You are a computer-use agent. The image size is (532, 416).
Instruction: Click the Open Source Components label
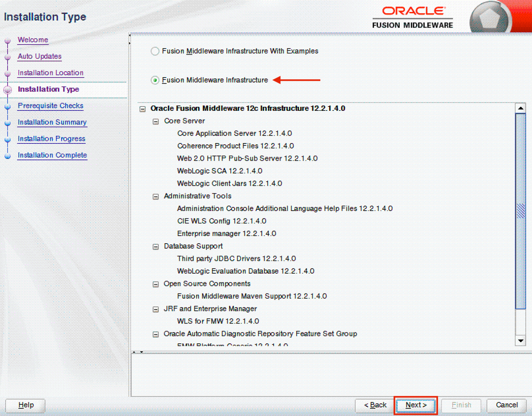207,284
